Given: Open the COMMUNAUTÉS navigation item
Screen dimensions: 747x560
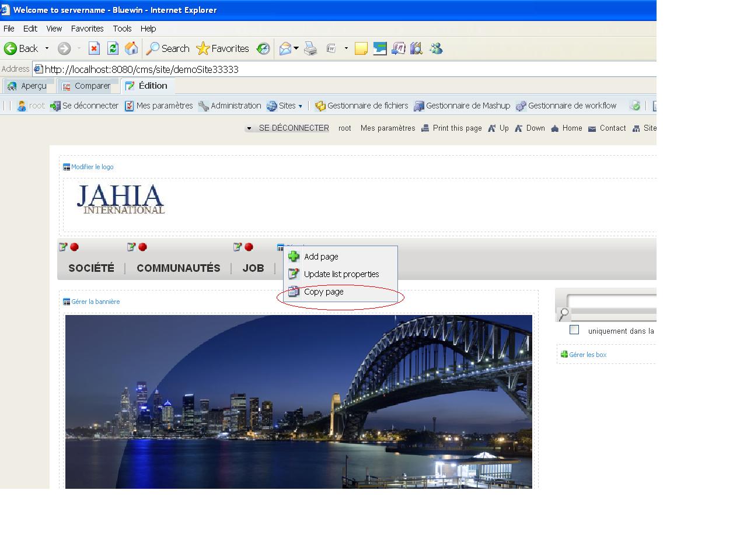Looking at the screenshot, I should (x=179, y=268).
